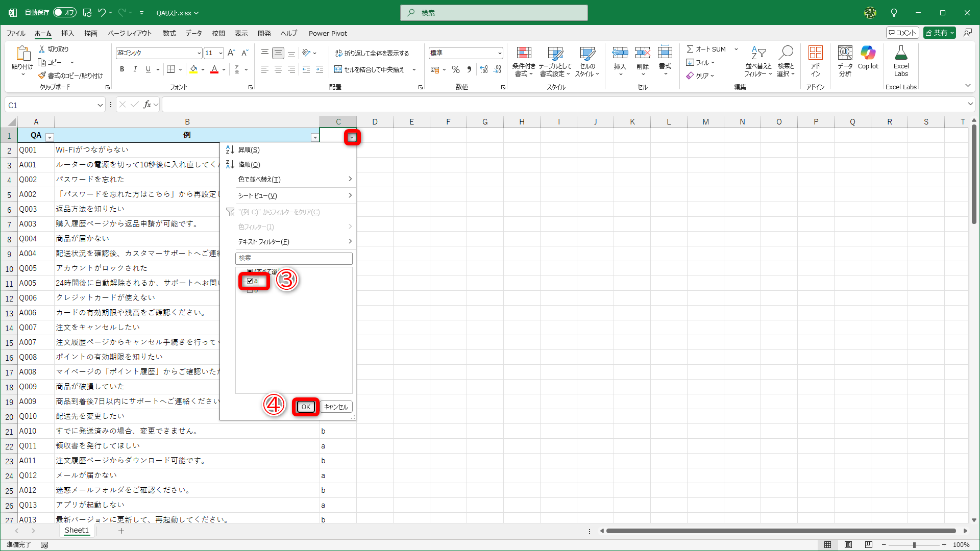Click the Copilot icon in ribbon
Viewport: 980px width, 551px height.
pos(868,53)
